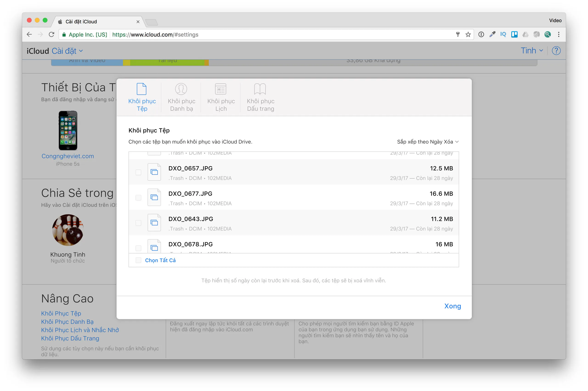Tick the checkbox for DXO_0657.JPG
588x391 pixels.
tap(138, 172)
